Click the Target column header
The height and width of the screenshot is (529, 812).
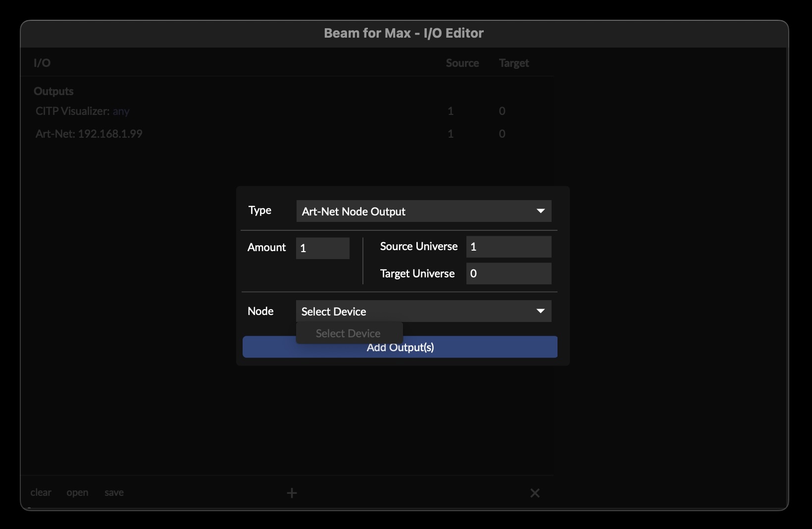tap(513, 63)
